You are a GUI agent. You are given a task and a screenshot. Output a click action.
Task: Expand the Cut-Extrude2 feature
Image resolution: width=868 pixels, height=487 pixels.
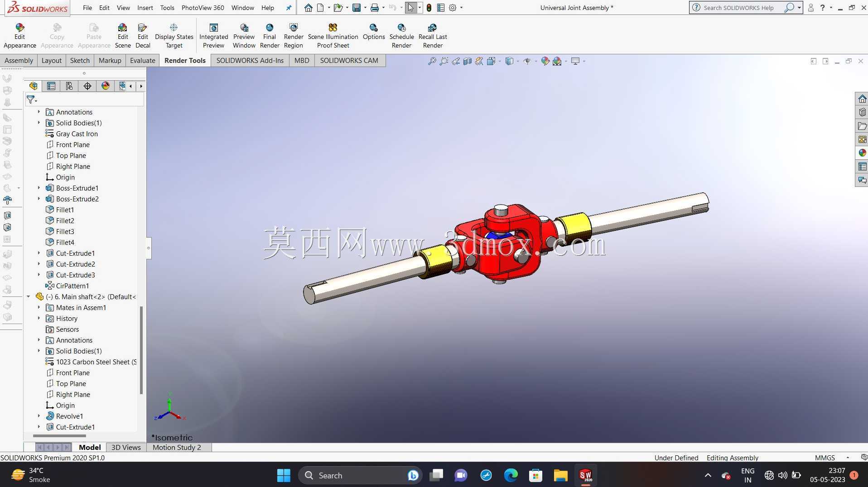[39, 264]
